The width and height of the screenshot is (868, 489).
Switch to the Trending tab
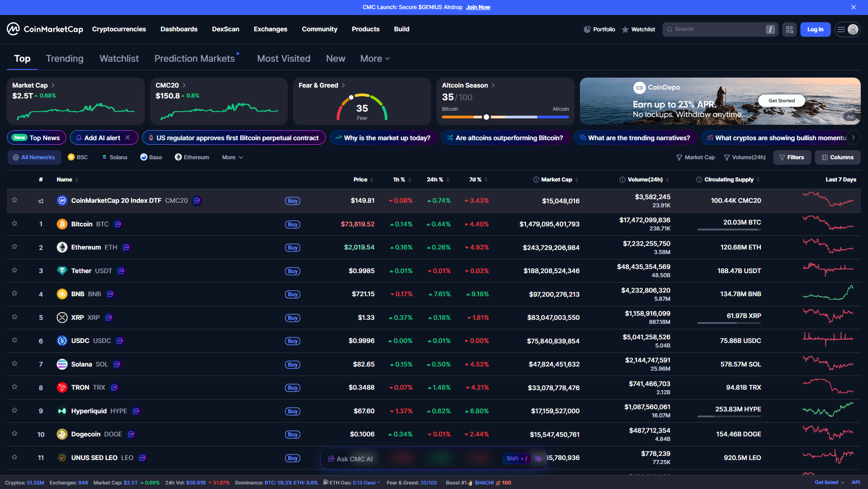(64, 59)
